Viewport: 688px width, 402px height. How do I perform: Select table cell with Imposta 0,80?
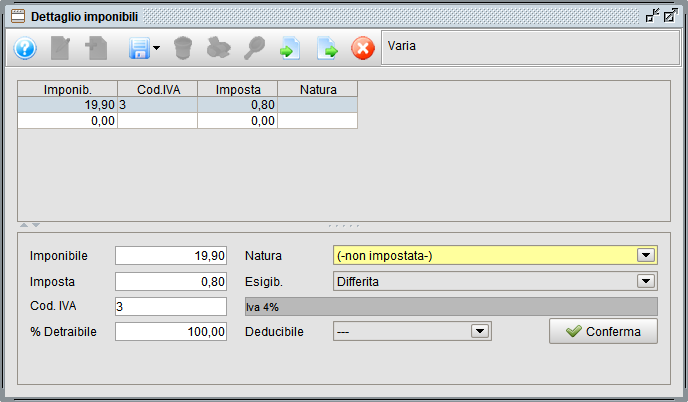[x=238, y=105]
